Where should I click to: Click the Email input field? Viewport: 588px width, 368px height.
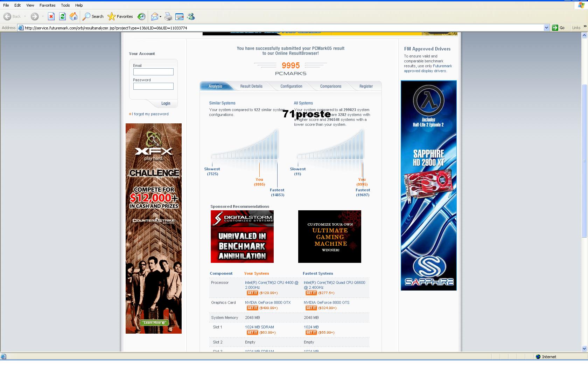(153, 72)
